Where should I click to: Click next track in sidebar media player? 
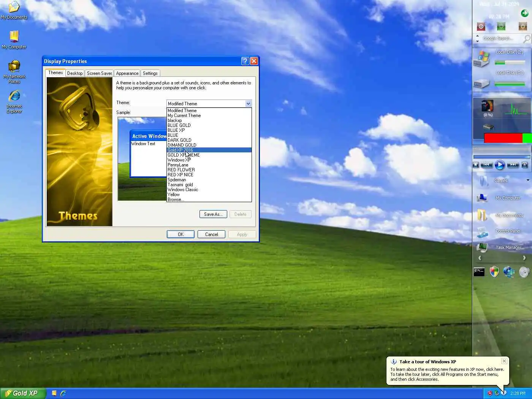click(x=513, y=165)
